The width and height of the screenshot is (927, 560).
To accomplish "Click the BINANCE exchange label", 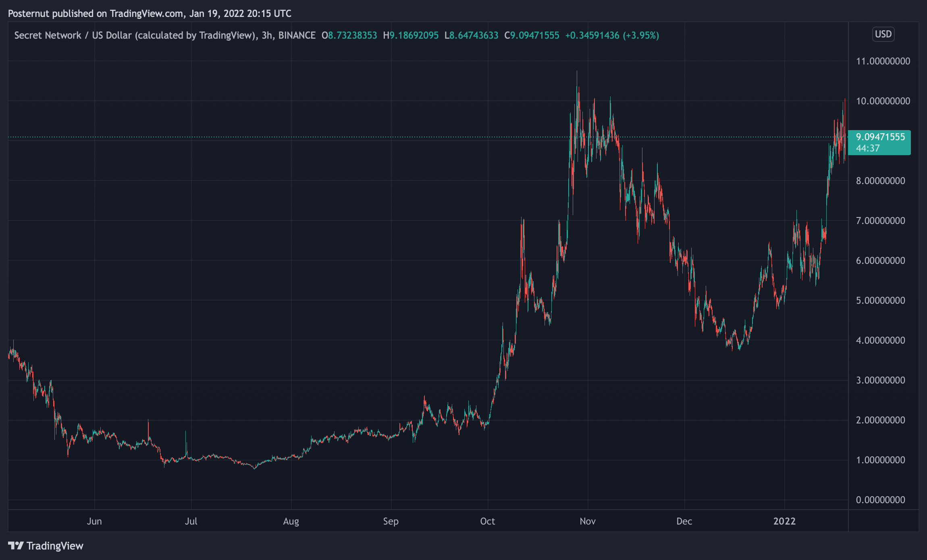I will point(297,35).
